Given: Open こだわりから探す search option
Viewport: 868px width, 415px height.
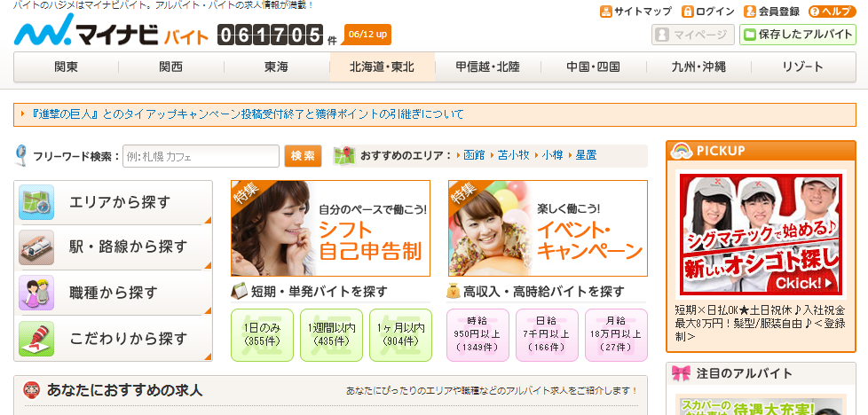Looking at the screenshot, I should (x=113, y=339).
